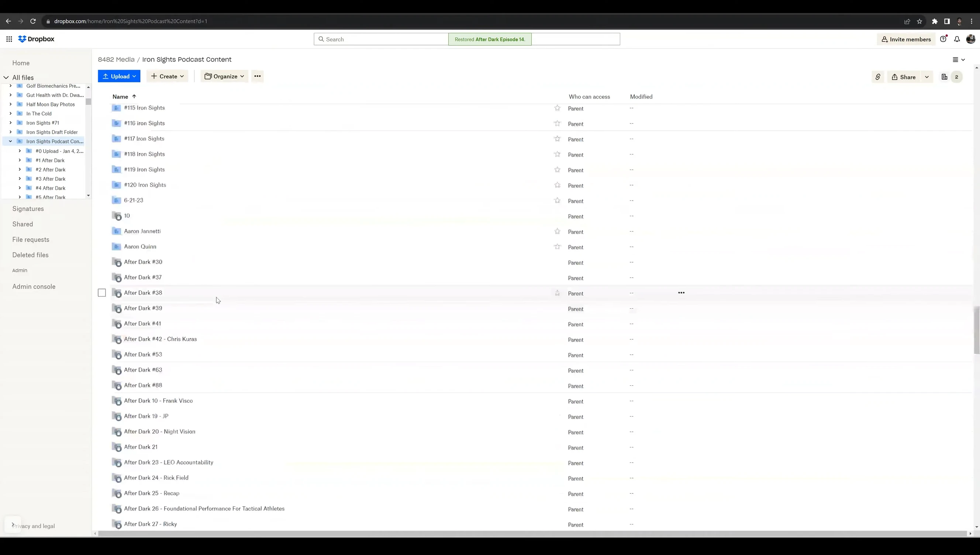Click the side panel toggle icon in browser
Image resolution: width=980 pixels, height=555 pixels.
(946, 21)
